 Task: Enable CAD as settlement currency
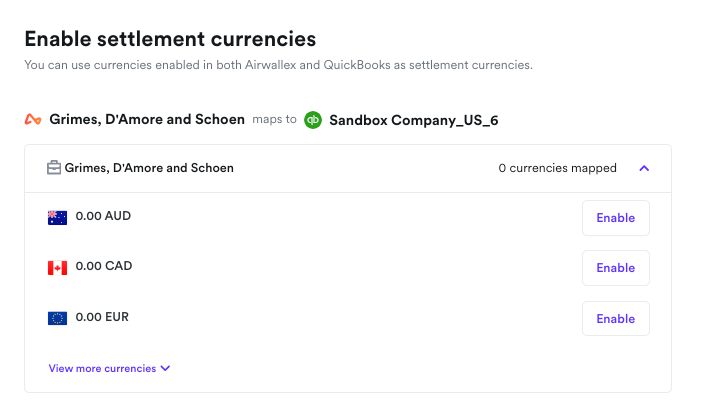(x=615, y=268)
